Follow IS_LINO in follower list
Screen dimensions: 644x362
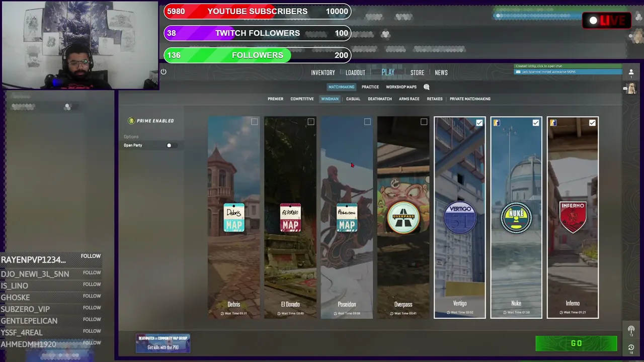[92, 284]
